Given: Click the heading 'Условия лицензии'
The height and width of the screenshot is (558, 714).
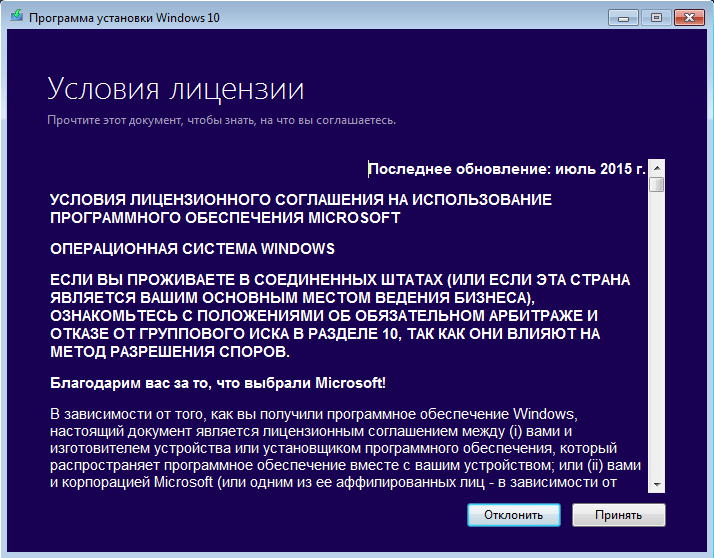Looking at the screenshot, I should point(176,89).
